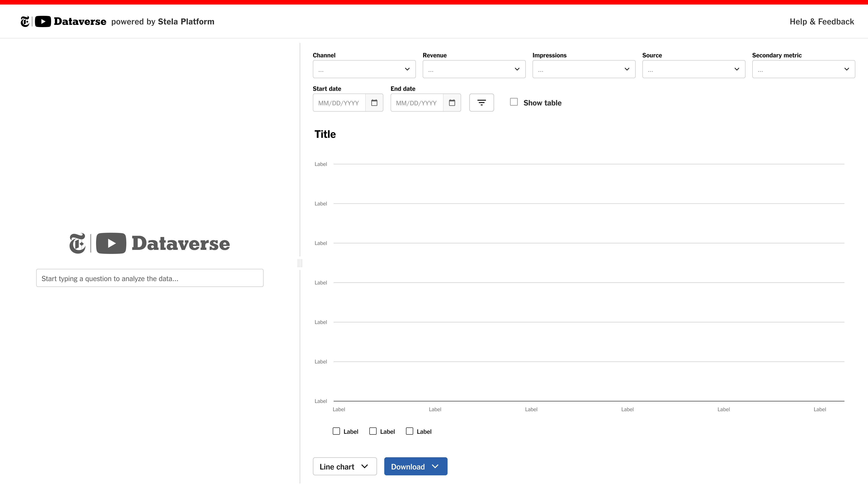The height and width of the screenshot is (488, 868).
Task: Click the filter options icon button
Action: click(481, 103)
